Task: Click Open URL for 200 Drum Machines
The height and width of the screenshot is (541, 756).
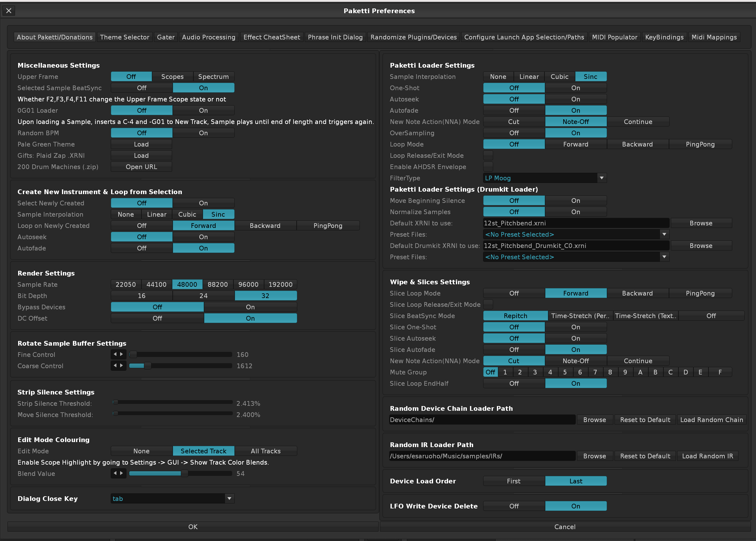Action: (141, 167)
